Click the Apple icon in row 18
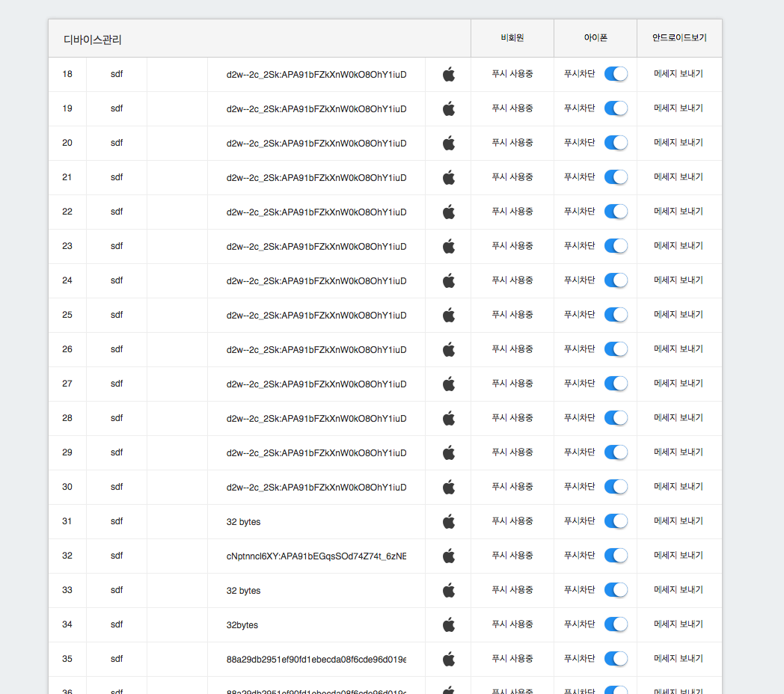 (x=448, y=74)
